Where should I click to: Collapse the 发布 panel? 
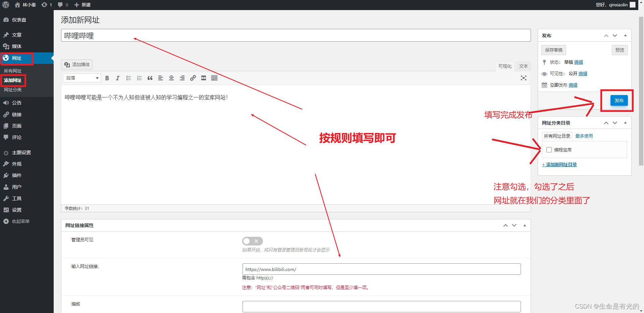pos(625,36)
